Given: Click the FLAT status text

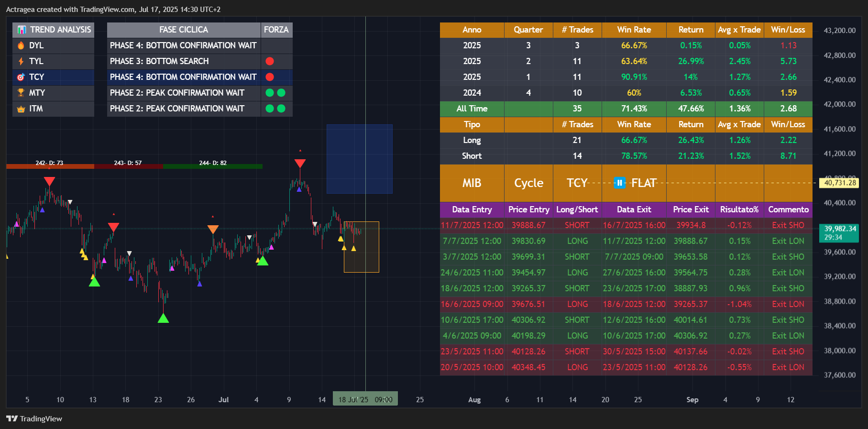Looking at the screenshot, I should point(644,183).
